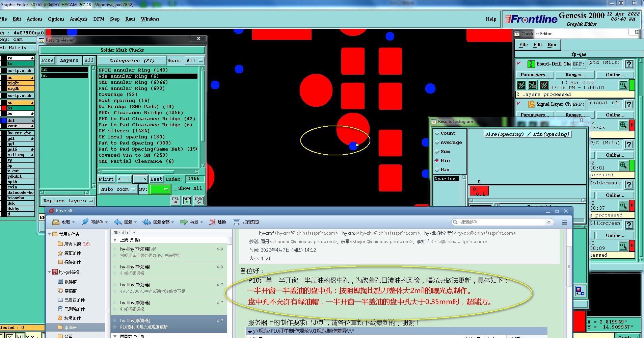Image resolution: width=644 pixels, height=338 pixels.
Task: Click the REF icon in Results viewer
Action: coord(187,201)
